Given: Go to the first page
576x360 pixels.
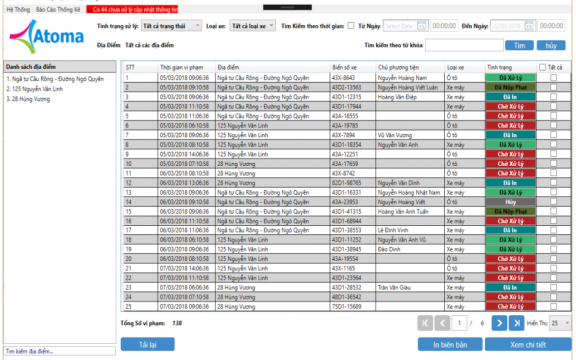Looking at the screenshot, I should [425, 323].
